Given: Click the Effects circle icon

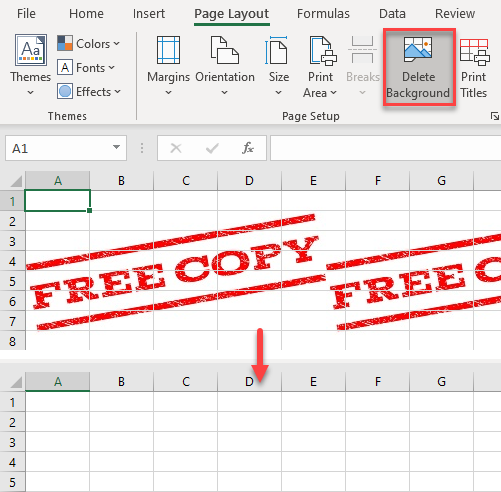Looking at the screenshot, I should [x=65, y=91].
